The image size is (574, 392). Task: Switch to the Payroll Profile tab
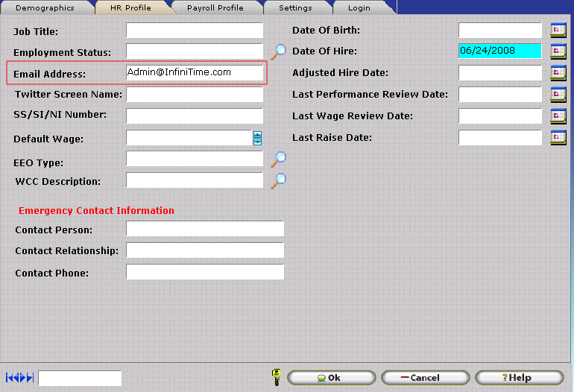[215, 8]
